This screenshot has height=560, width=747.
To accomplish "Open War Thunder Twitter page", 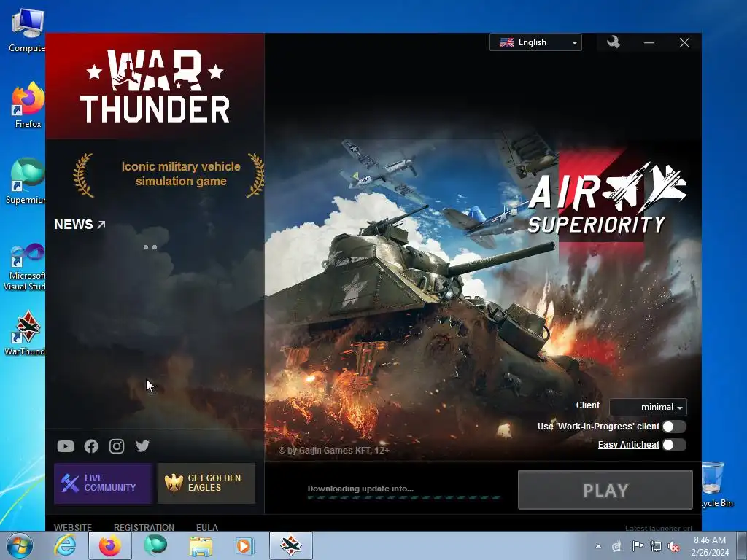I will [142, 446].
